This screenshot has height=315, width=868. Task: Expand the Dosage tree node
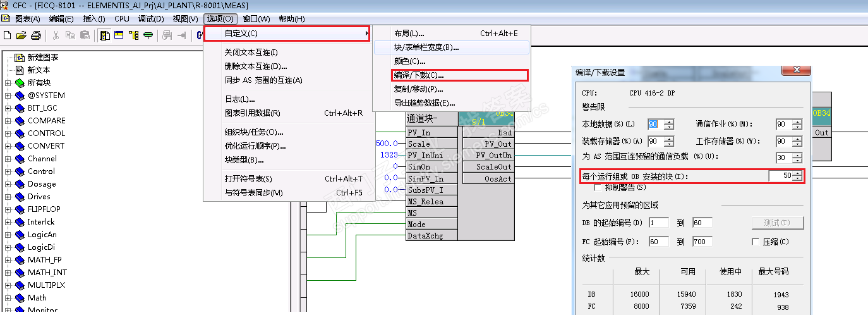8,184
